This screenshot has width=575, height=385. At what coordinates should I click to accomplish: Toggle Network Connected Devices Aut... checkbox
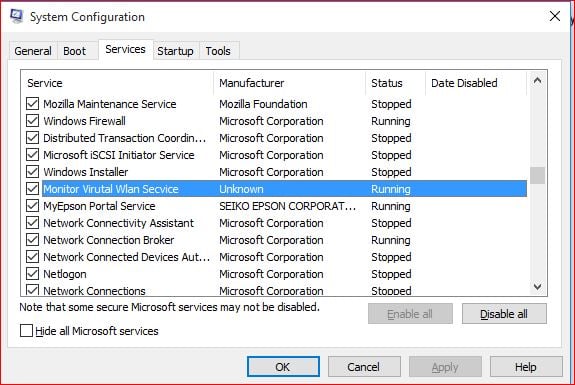32,257
